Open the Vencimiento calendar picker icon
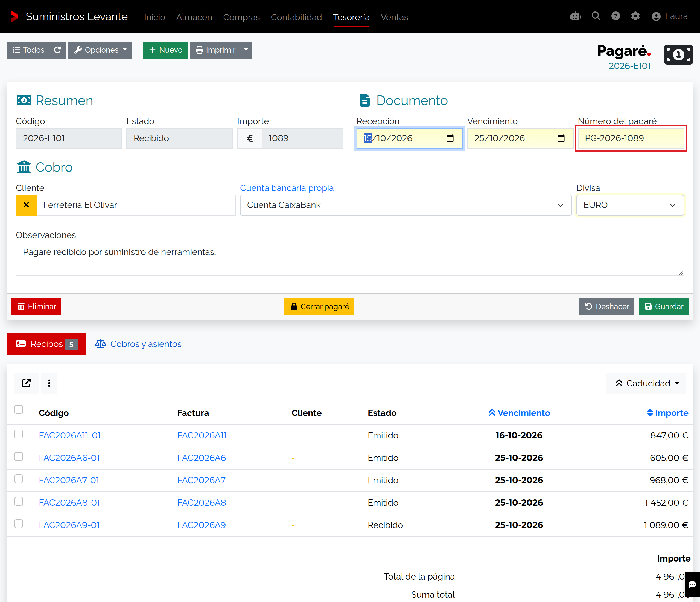 [x=561, y=138]
